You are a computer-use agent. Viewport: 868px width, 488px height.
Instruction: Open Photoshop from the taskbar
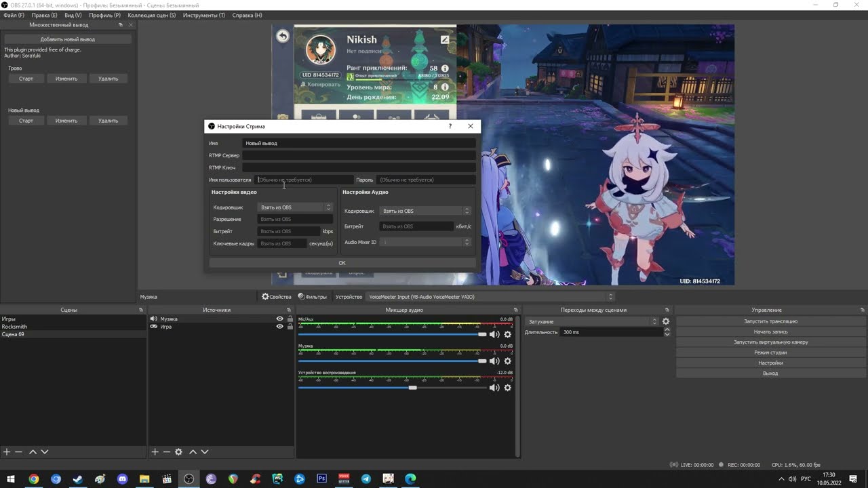pyautogui.click(x=322, y=479)
